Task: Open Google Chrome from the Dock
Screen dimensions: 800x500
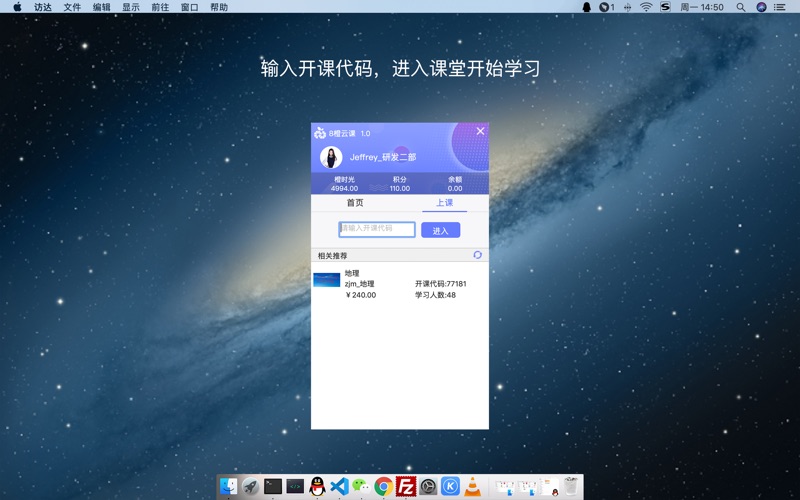Action: point(384,486)
